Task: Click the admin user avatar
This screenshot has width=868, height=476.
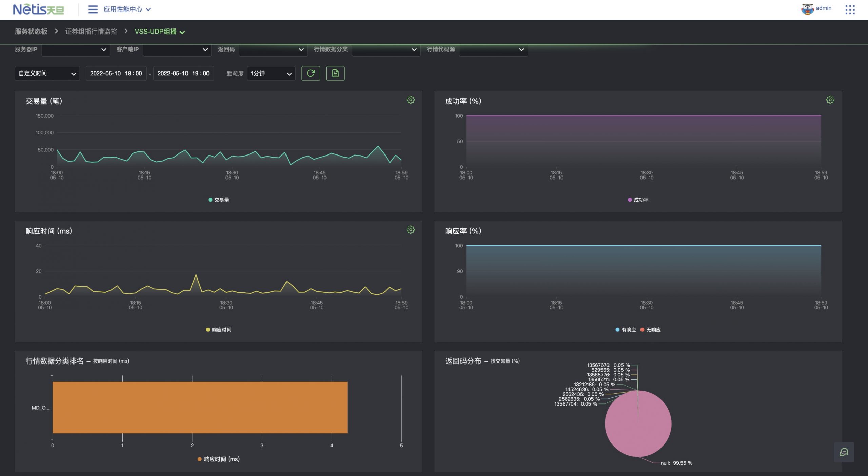Action: tap(807, 9)
